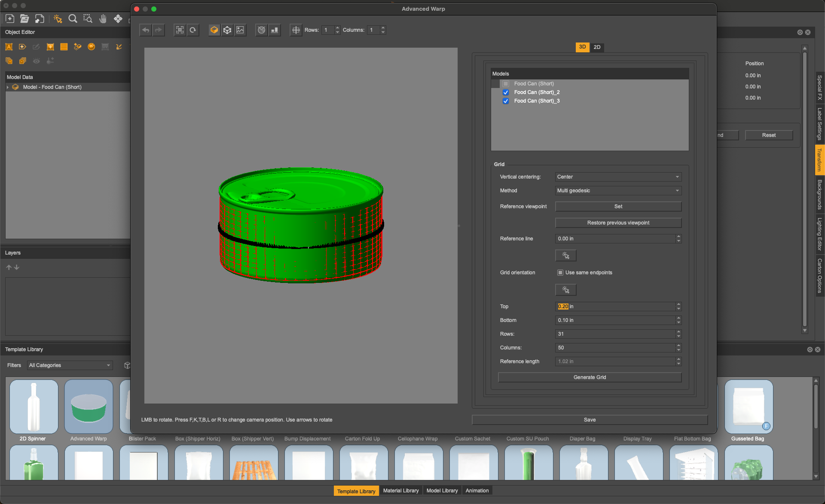
Task: Toggle the Food Can (Short)_3 checkbox
Action: (506, 101)
